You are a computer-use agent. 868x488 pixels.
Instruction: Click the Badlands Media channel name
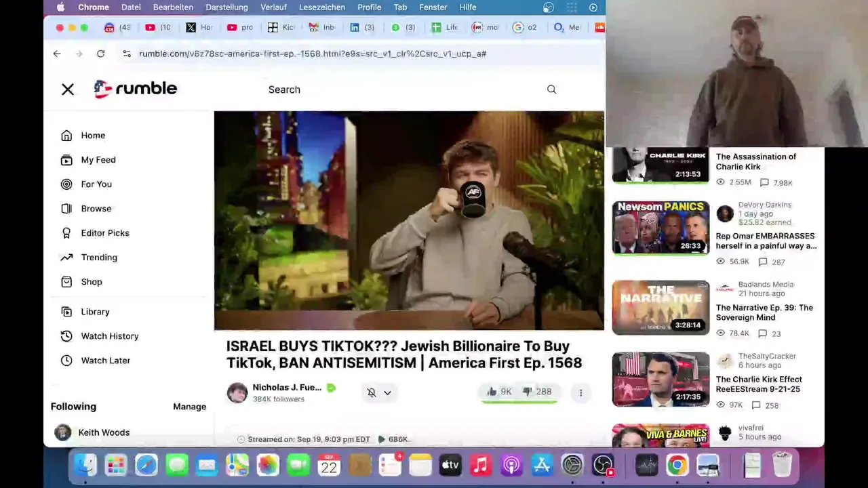766,285
